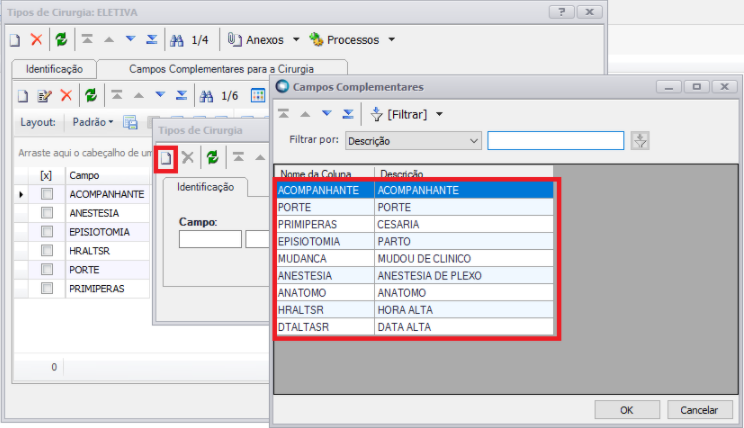Toggle checkbox for HRALTSR row

pos(47,251)
